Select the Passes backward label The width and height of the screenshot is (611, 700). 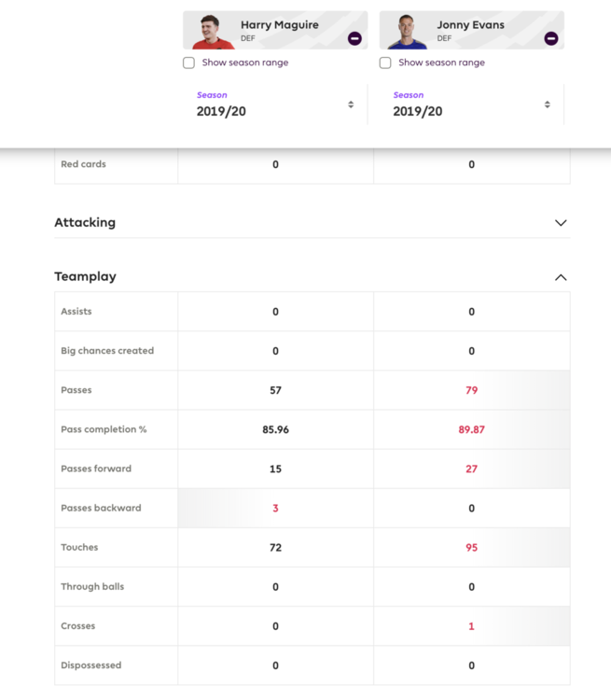click(x=101, y=508)
